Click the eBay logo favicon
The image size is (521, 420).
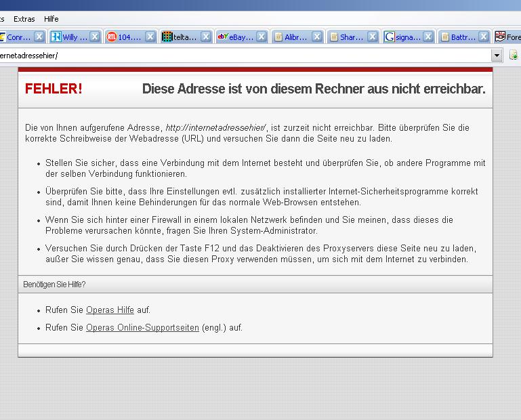point(223,36)
